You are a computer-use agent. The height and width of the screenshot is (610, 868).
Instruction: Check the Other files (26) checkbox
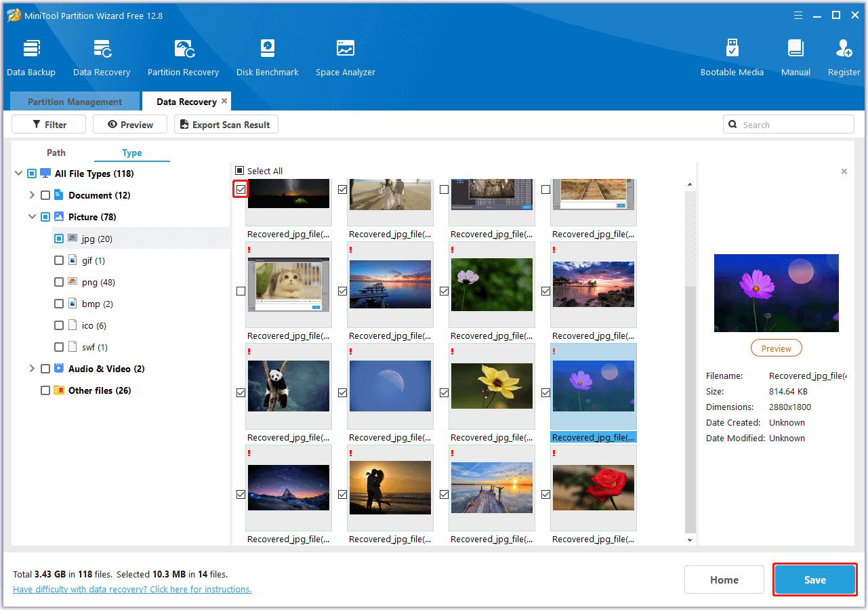(x=45, y=390)
